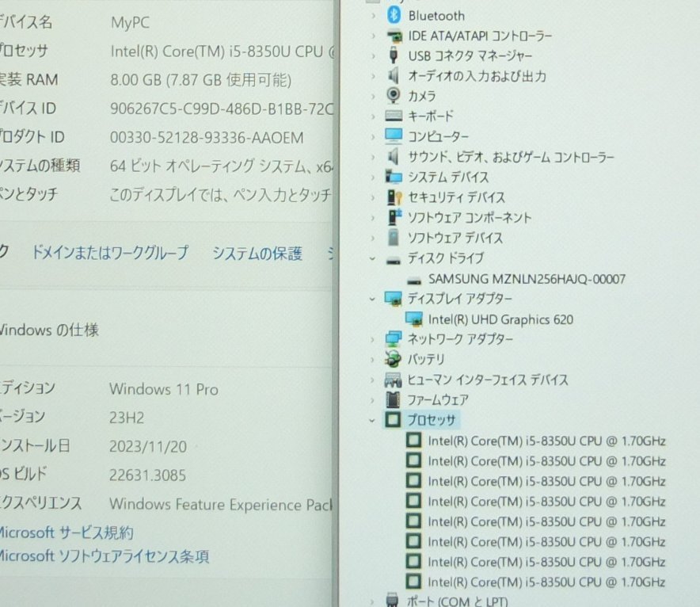The height and width of the screenshot is (607, 700).
Task: Select SAMSUNG MZNLN256HAJQ-00007 drive entry
Action: [527, 279]
